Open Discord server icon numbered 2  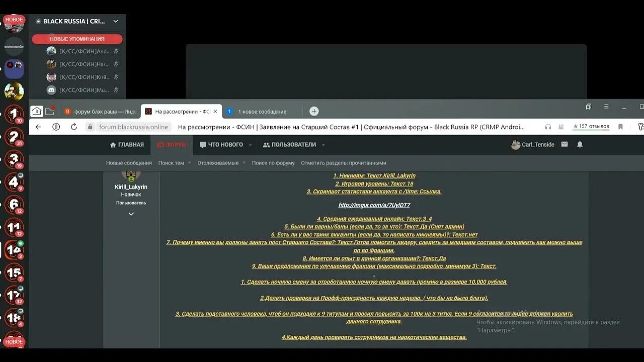point(14,137)
